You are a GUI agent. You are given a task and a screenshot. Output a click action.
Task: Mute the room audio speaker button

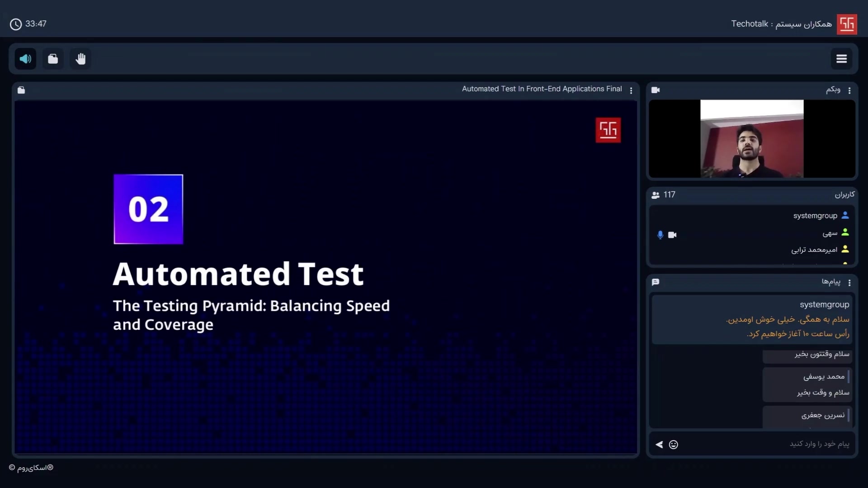click(25, 59)
